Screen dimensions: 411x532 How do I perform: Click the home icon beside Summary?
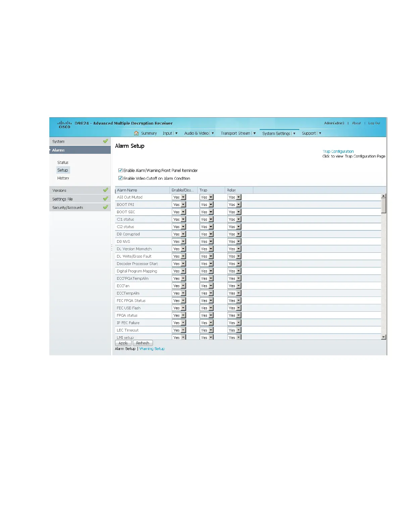(x=136, y=133)
